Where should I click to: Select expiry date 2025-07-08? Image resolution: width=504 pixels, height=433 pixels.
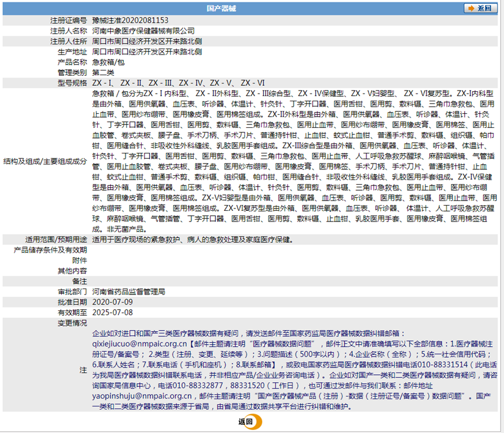pyautogui.click(x=113, y=313)
